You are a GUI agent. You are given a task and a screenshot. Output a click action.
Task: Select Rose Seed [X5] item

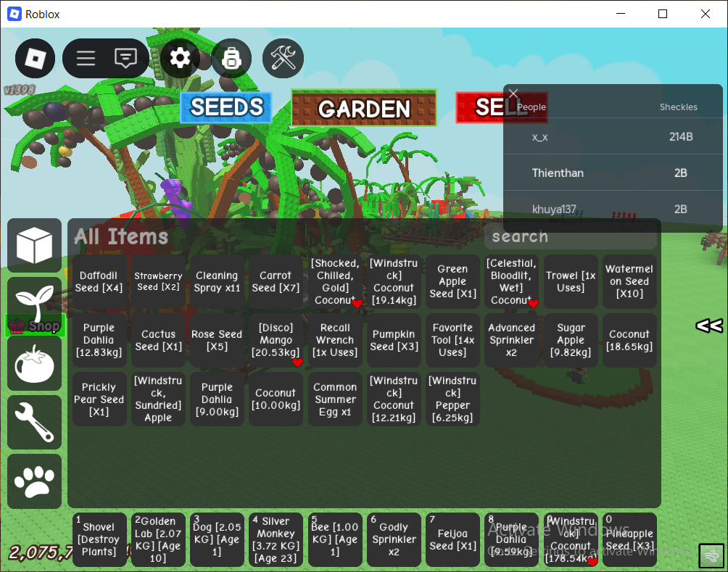(217, 340)
